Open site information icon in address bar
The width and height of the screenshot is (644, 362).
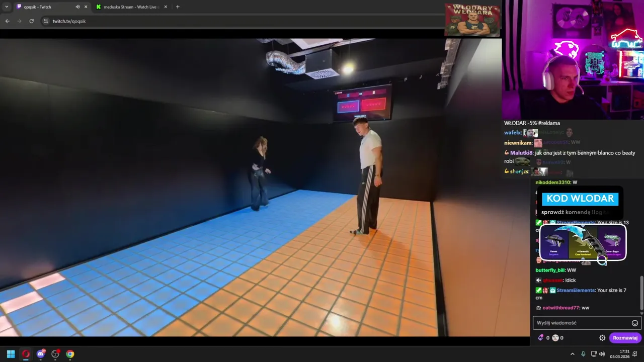pos(46,21)
